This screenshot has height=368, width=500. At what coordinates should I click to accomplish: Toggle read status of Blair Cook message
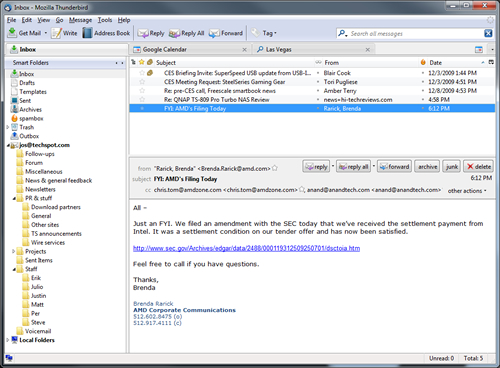[x=318, y=73]
